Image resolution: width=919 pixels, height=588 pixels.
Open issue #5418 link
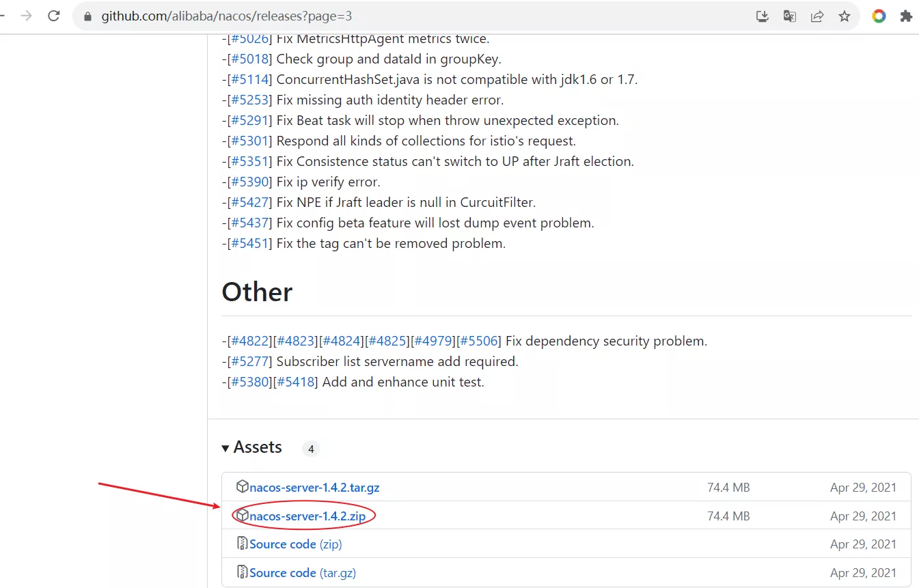(x=295, y=382)
